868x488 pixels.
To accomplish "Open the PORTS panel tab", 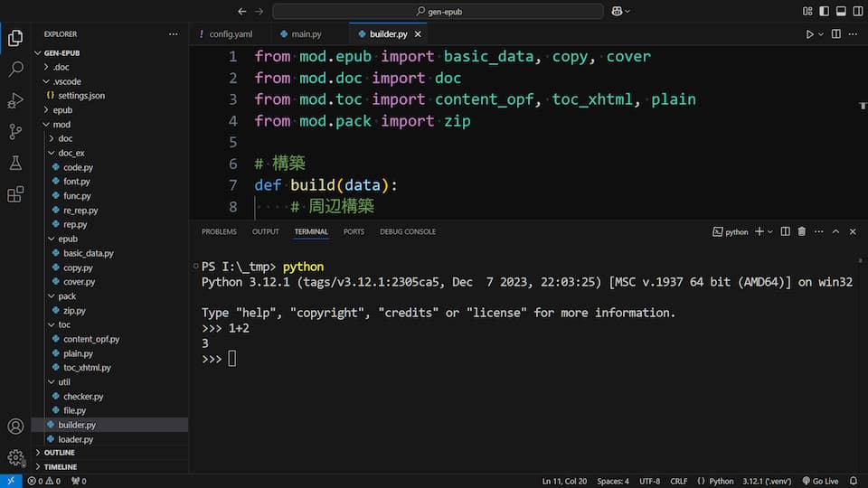I will (354, 232).
